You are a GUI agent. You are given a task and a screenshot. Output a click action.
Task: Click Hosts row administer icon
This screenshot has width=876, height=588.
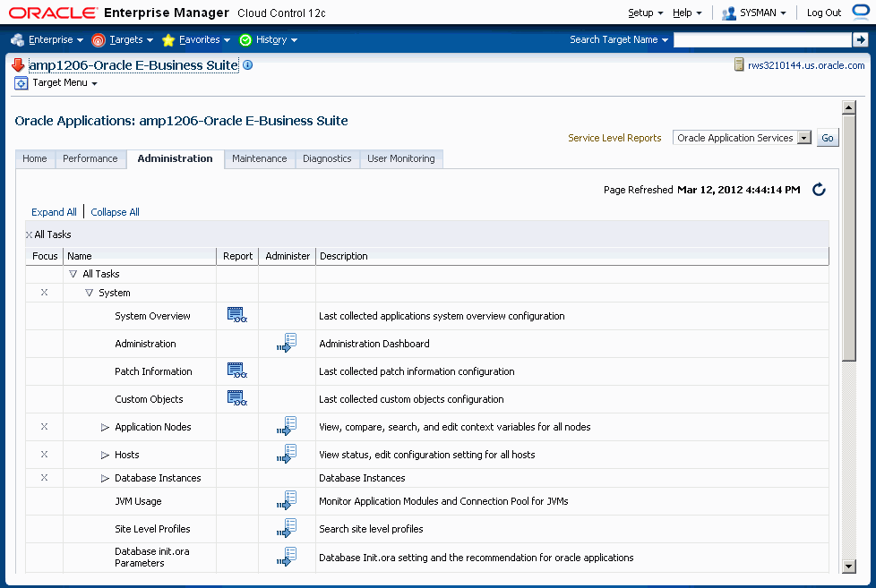click(287, 454)
